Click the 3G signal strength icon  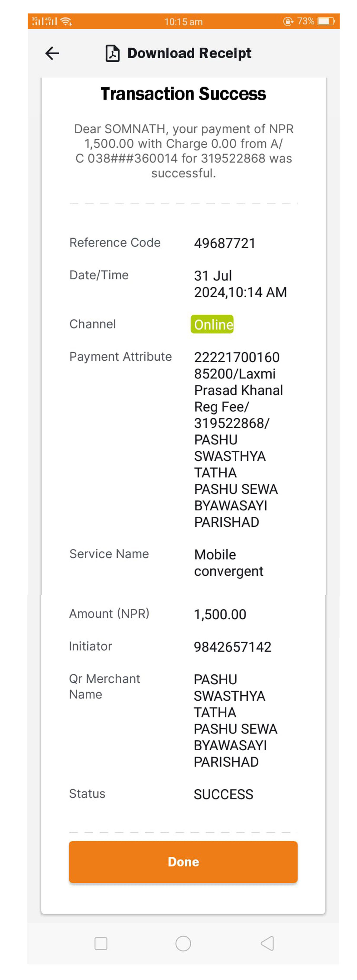(38, 21)
